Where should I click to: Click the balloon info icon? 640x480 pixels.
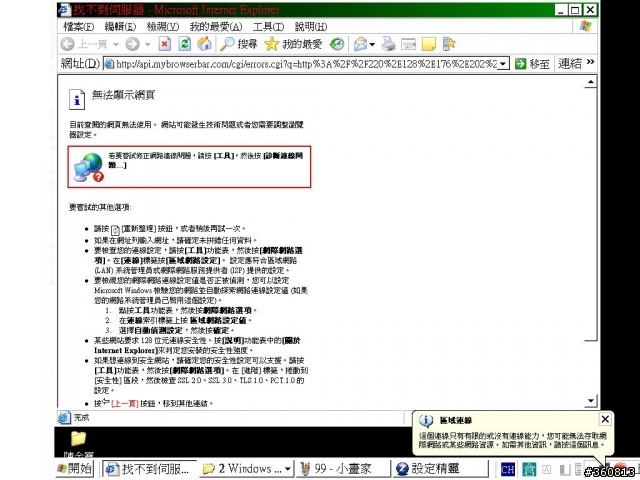(426, 421)
